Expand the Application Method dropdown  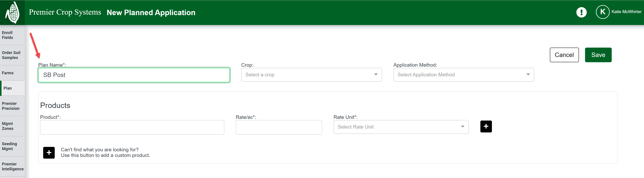click(x=464, y=75)
